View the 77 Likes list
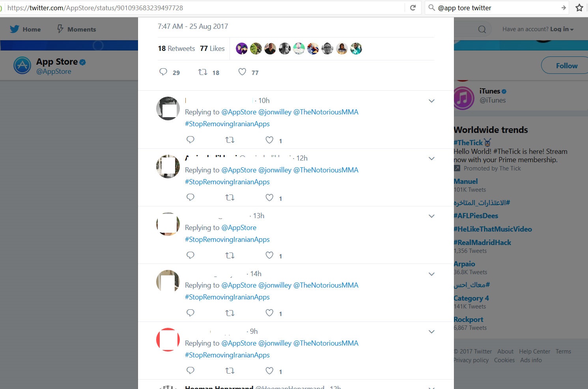Viewport: 588px width, 389px height. pyautogui.click(x=212, y=49)
